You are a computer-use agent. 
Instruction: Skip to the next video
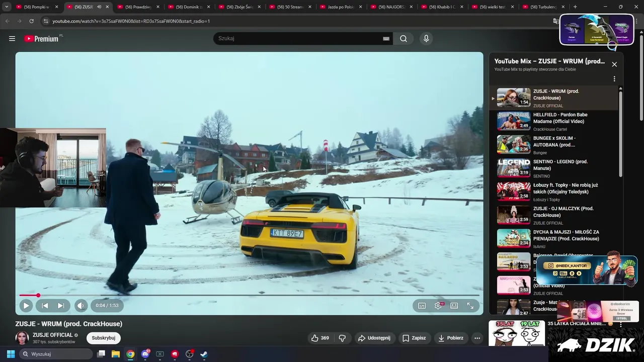click(61, 305)
